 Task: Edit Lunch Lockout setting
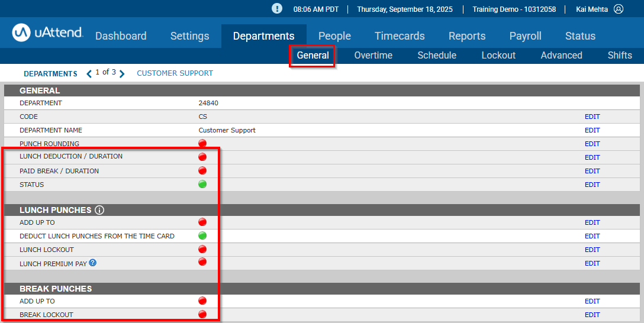click(593, 250)
